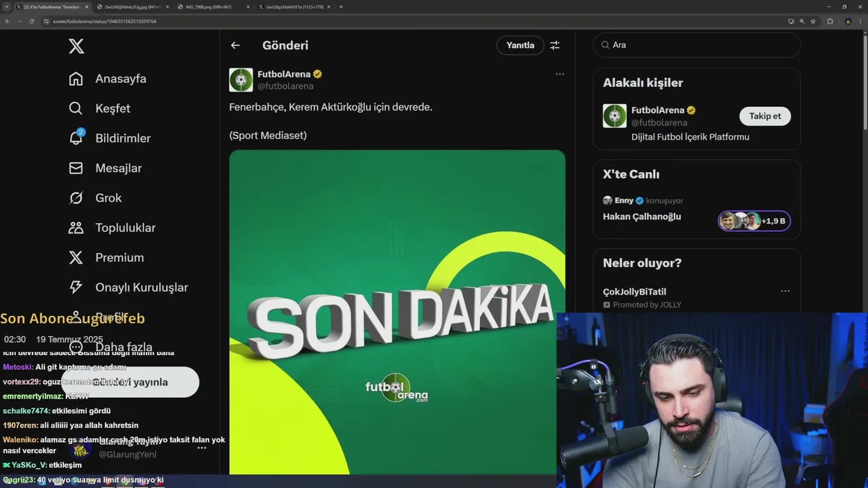
Task: Click the Yanıtla button
Action: 520,45
